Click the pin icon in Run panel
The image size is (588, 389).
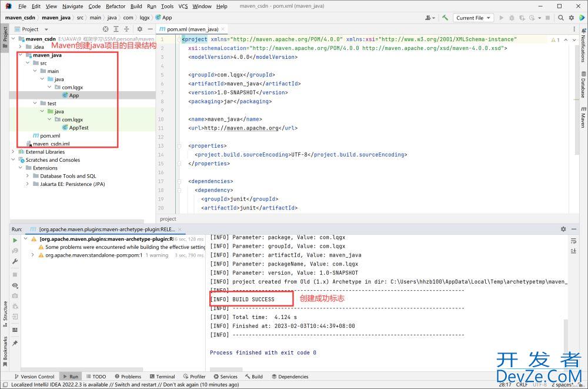(x=15, y=343)
